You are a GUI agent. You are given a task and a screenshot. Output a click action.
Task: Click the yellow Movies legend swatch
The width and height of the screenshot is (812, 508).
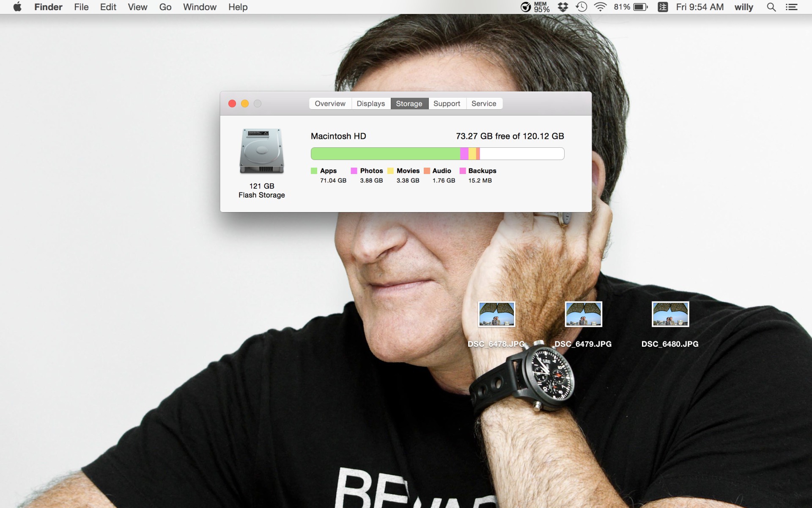pyautogui.click(x=390, y=171)
